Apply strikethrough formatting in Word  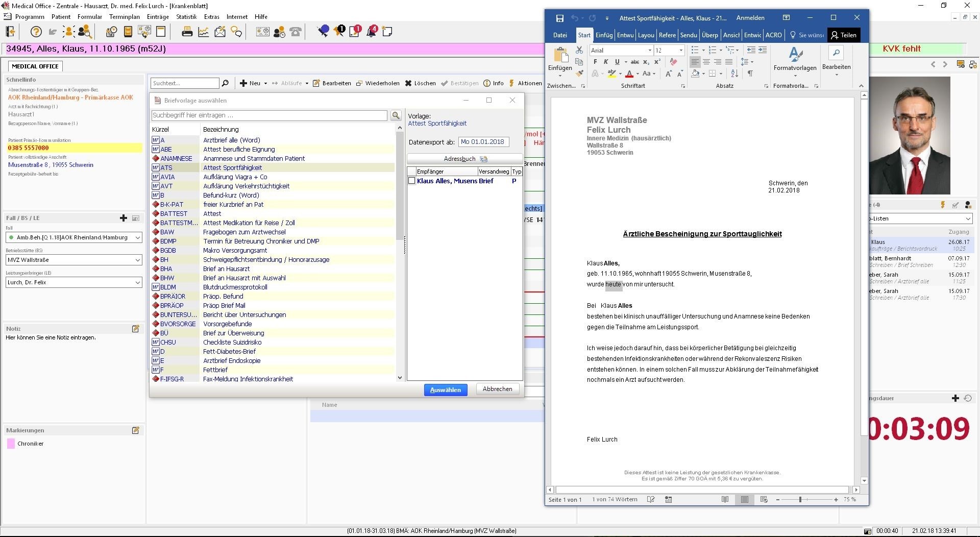(x=635, y=62)
